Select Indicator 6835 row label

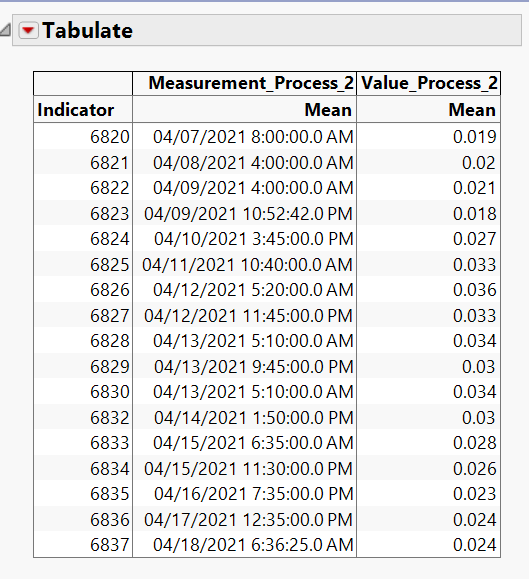(x=110, y=494)
